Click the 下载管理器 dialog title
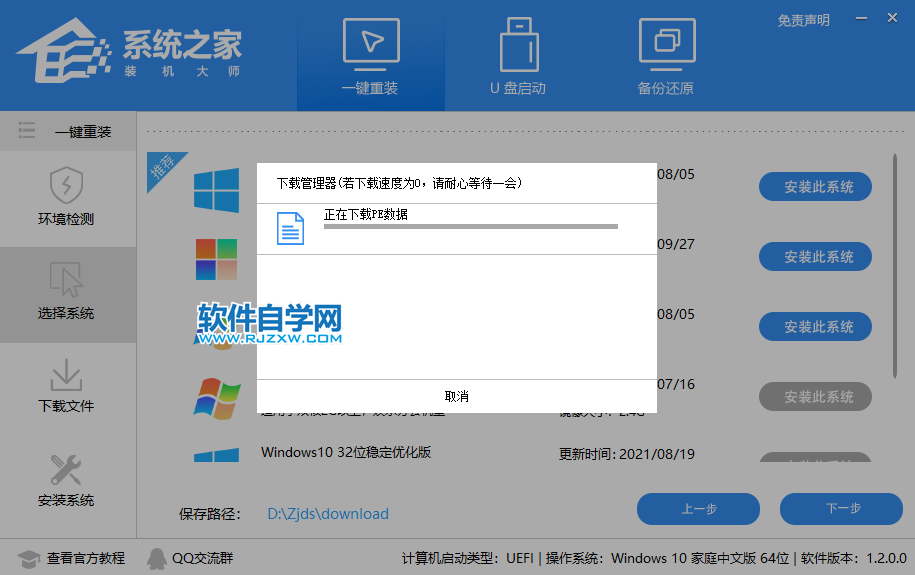 coord(399,183)
